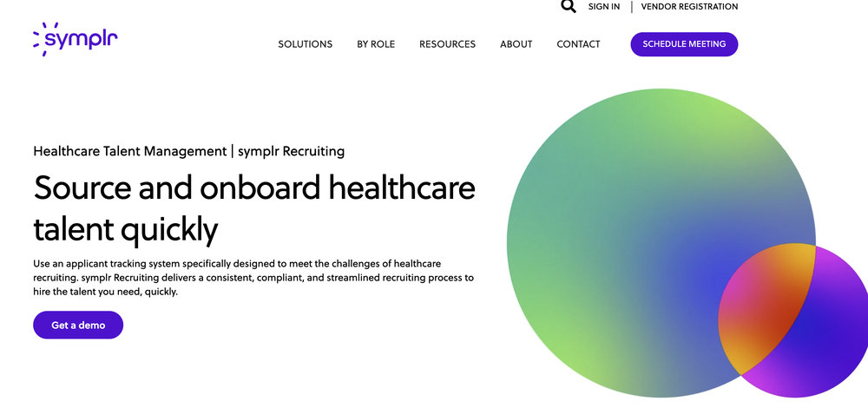
Task: Open the Resources navigation menu
Action: [447, 44]
